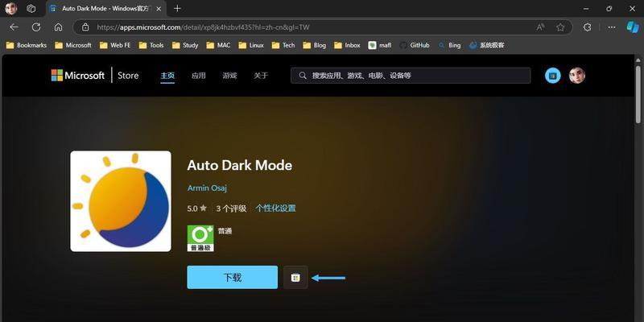Click the Auto Dark Mode app logo
Image resolution: width=644 pixels, height=322 pixels.
coord(121,201)
